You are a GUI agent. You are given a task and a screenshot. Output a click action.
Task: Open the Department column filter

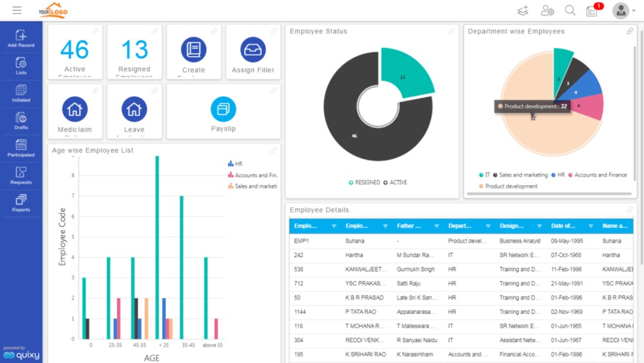point(487,226)
